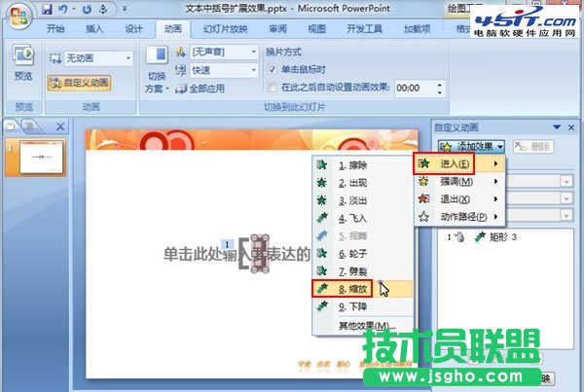This screenshot has height=392, width=584.
Task: Open the 添加效果 dropdown button
Action: coord(471,147)
